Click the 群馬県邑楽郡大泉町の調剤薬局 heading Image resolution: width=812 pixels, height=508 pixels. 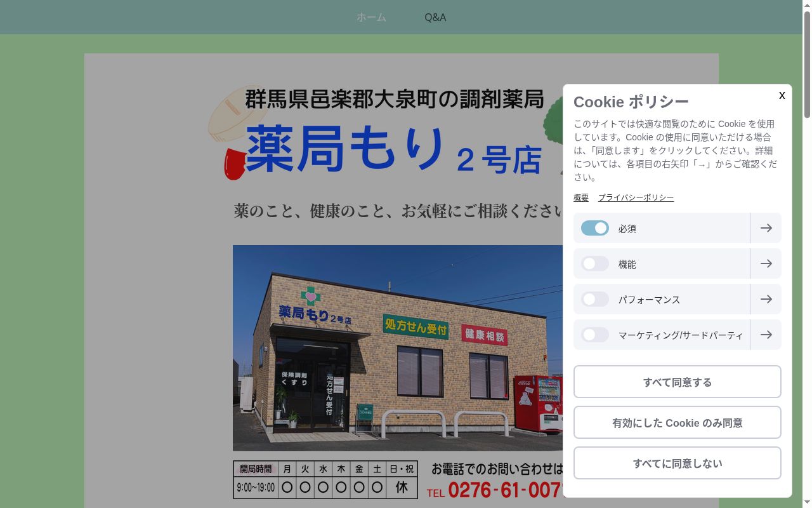(395, 99)
